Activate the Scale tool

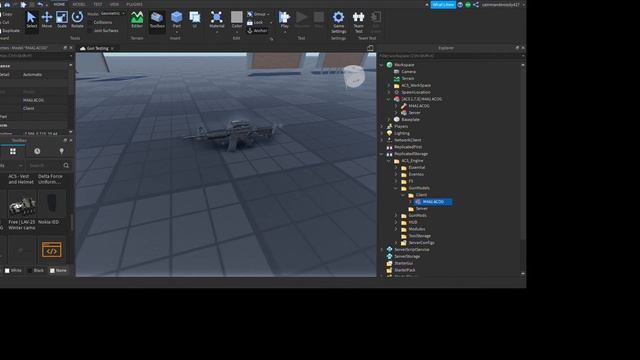tap(62, 20)
